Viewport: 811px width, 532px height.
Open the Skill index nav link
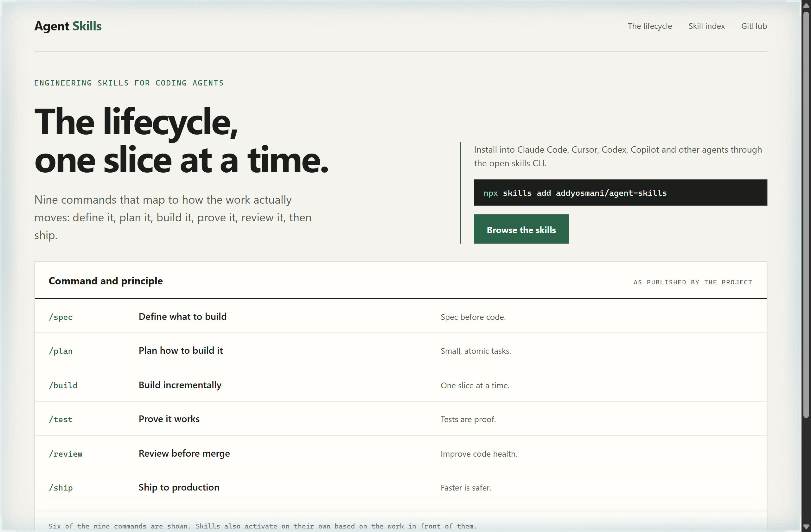point(706,26)
